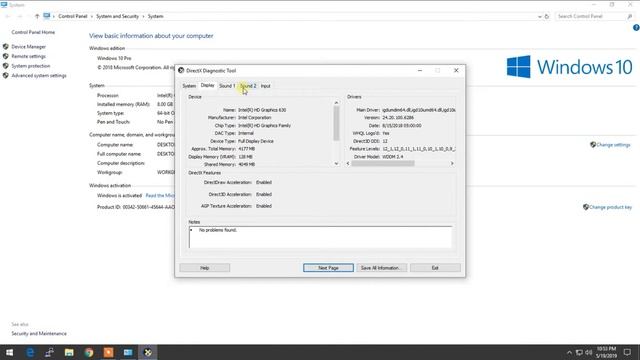
Task: Click inside the Notes text box
Action: pos(320,237)
